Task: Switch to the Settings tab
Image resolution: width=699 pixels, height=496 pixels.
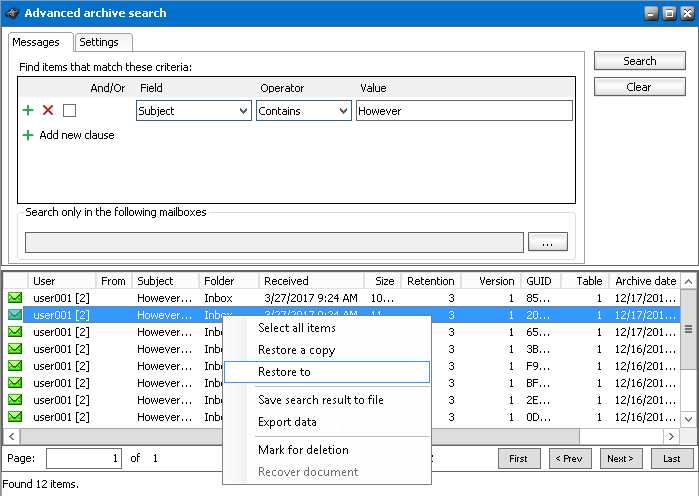Action: (x=99, y=42)
